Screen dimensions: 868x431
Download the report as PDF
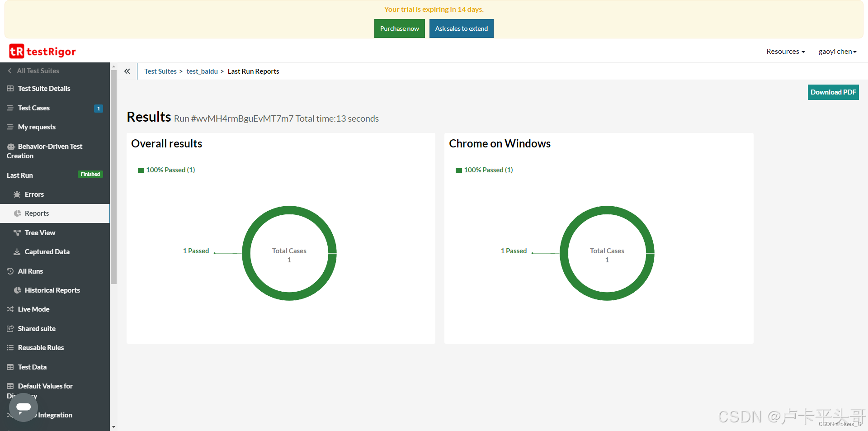(833, 92)
